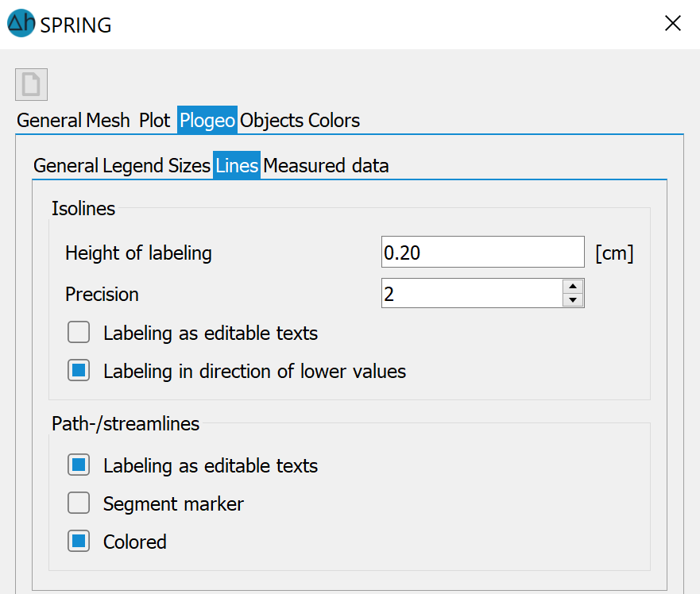The image size is (700, 594).
Task: Open the Mesh tab
Action: coord(107,121)
